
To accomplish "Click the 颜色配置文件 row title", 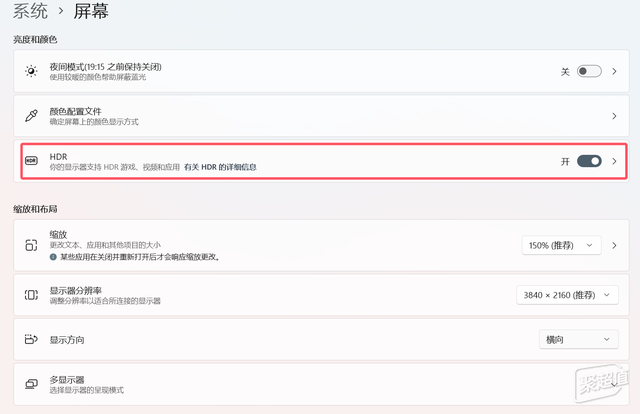I will click(x=76, y=111).
